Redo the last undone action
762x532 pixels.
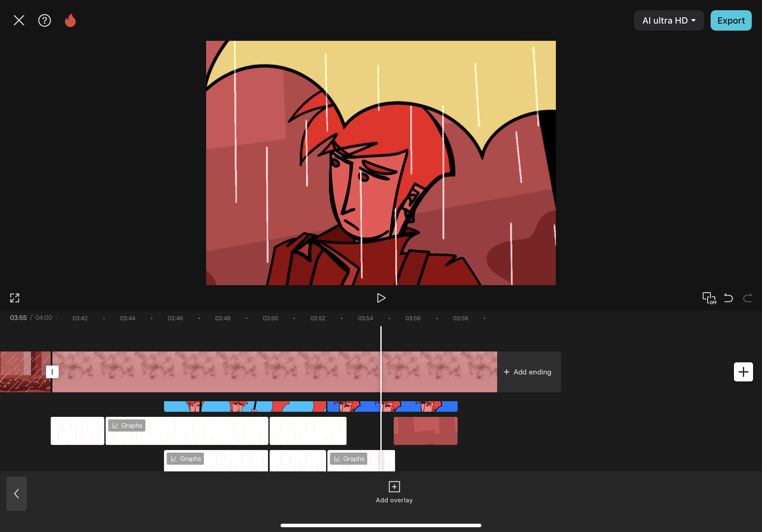[x=747, y=298]
